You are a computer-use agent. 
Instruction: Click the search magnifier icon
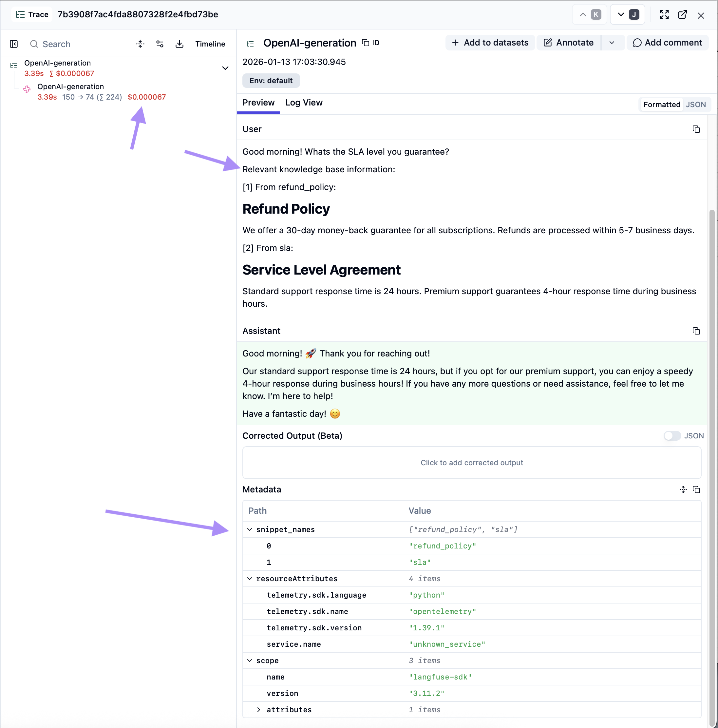pos(34,44)
